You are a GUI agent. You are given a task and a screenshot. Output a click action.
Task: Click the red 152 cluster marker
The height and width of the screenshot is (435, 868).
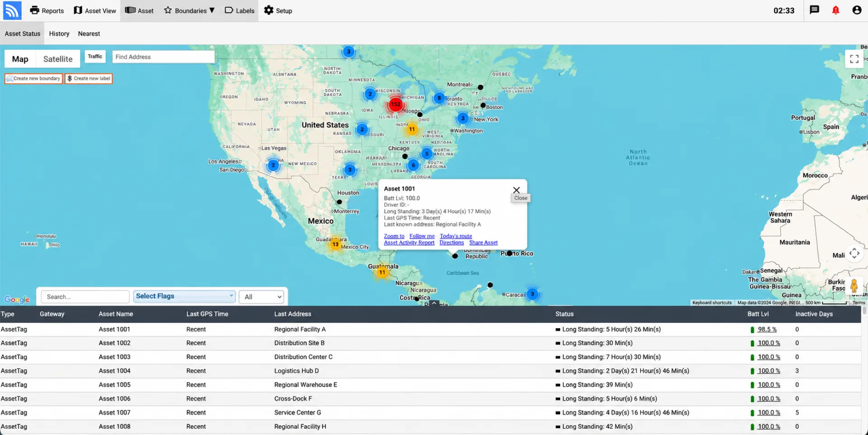tap(396, 104)
